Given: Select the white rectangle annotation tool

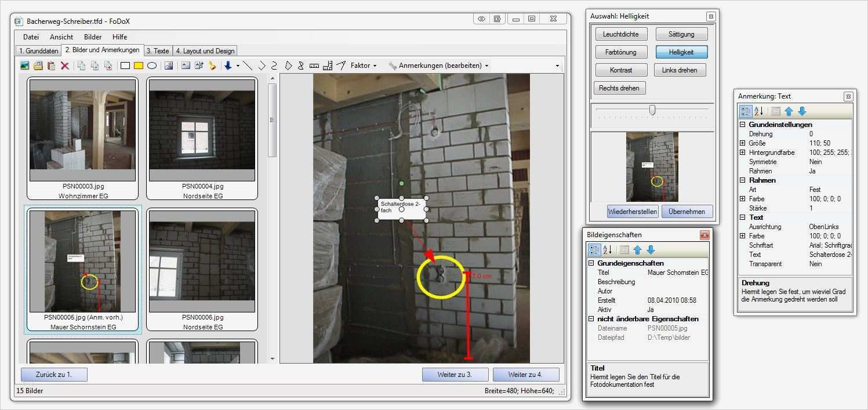Looking at the screenshot, I should pos(125,66).
